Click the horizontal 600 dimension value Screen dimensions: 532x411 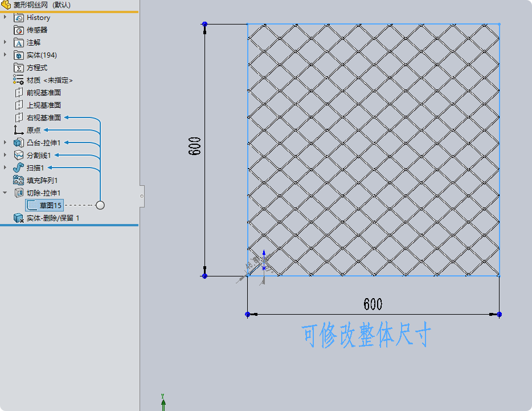373,304
